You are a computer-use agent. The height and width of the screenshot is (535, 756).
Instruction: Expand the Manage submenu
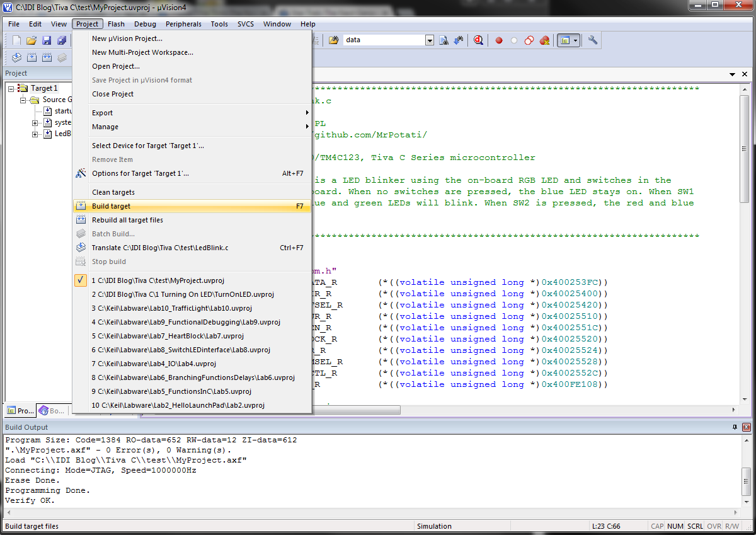pyautogui.click(x=192, y=127)
